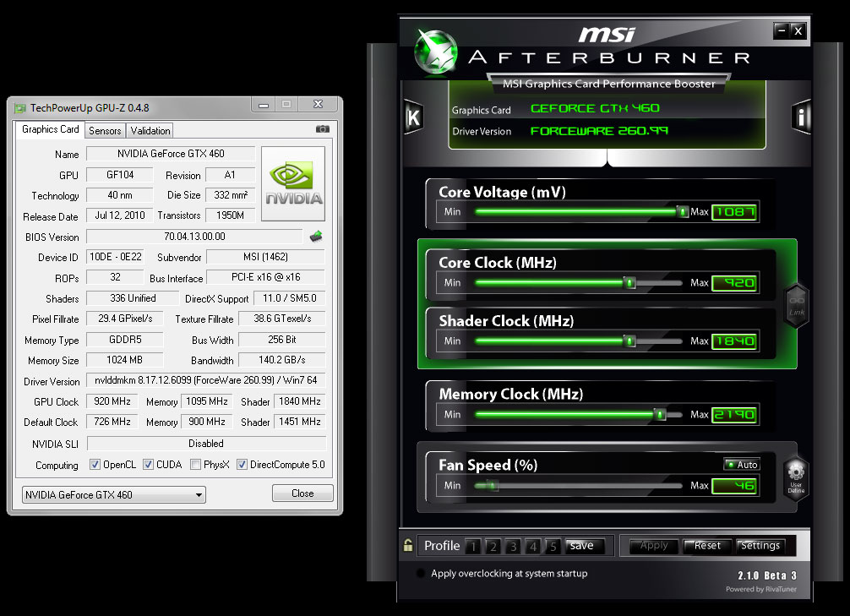Screen dimensions: 850x616
Task: Select profile slot 5
Action: pos(553,546)
